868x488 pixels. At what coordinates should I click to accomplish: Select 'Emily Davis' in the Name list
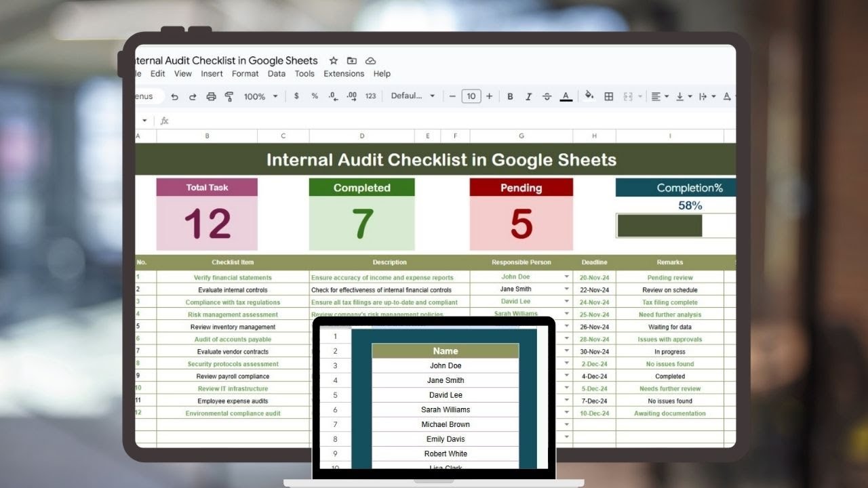point(446,439)
